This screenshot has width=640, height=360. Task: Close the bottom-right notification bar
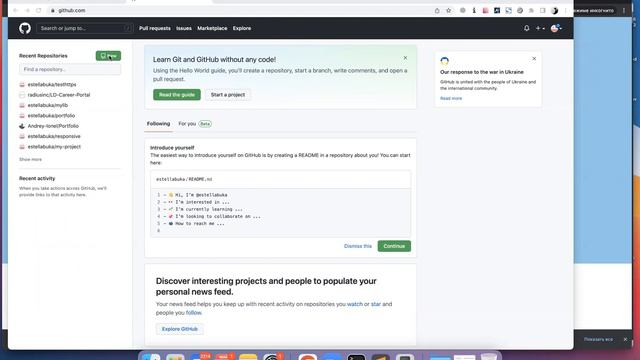point(625,339)
